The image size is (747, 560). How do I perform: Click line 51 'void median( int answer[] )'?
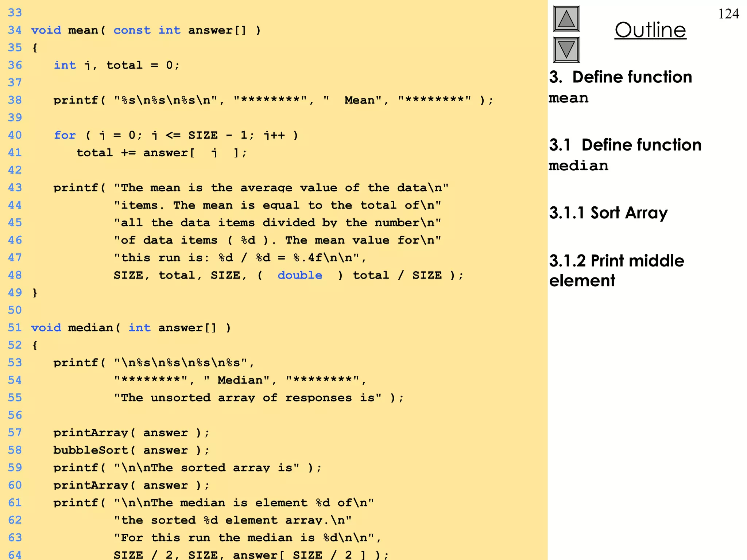pyautogui.click(x=131, y=328)
